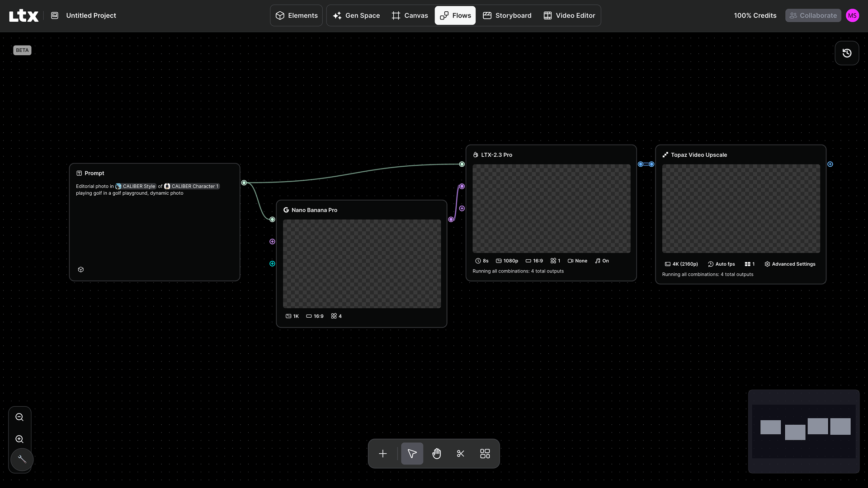Click LTX-2.3 Pro connected purple image port

click(x=462, y=186)
